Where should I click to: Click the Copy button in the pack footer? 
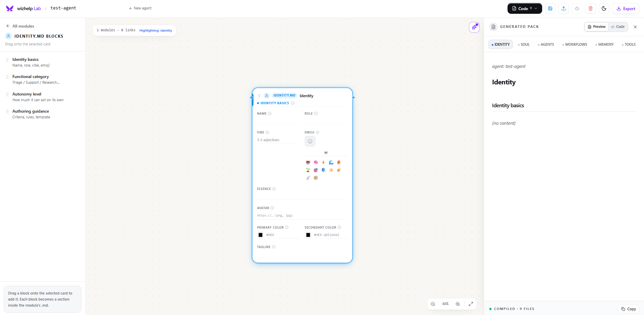coord(629,309)
